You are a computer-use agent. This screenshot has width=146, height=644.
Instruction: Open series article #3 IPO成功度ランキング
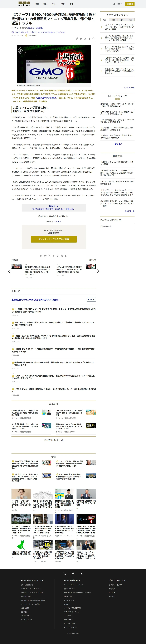pyautogui.click(x=54, y=337)
